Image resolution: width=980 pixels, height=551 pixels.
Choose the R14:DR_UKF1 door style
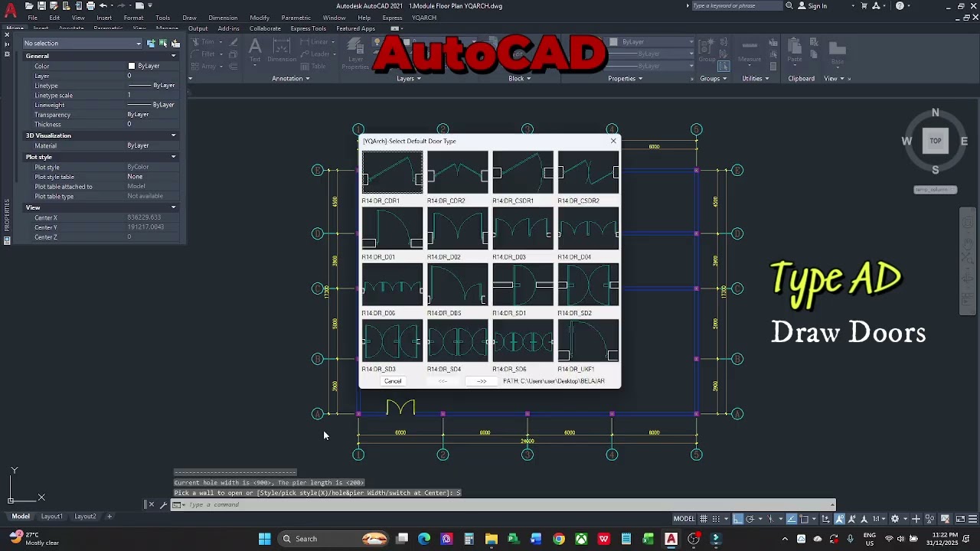coord(588,341)
